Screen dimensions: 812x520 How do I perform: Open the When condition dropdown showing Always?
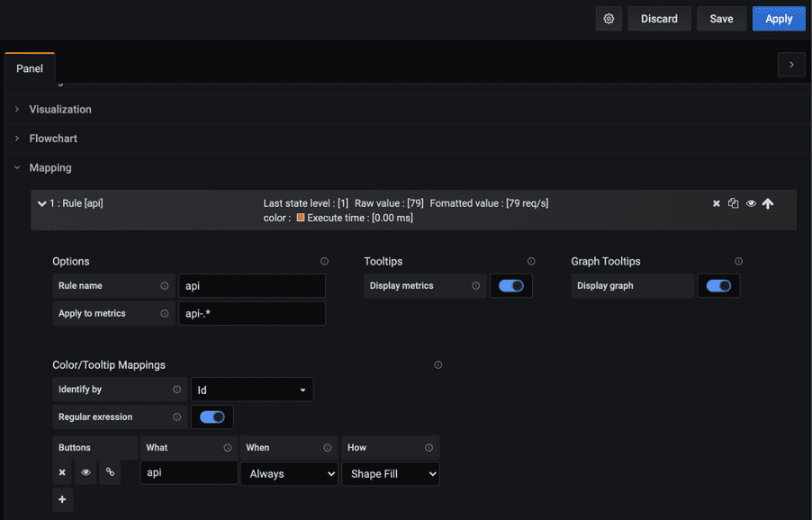[x=288, y=473]
